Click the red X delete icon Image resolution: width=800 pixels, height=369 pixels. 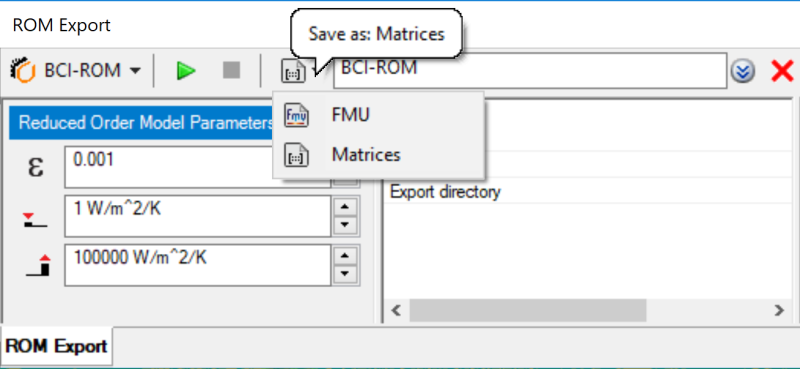(x=782, y=71)
